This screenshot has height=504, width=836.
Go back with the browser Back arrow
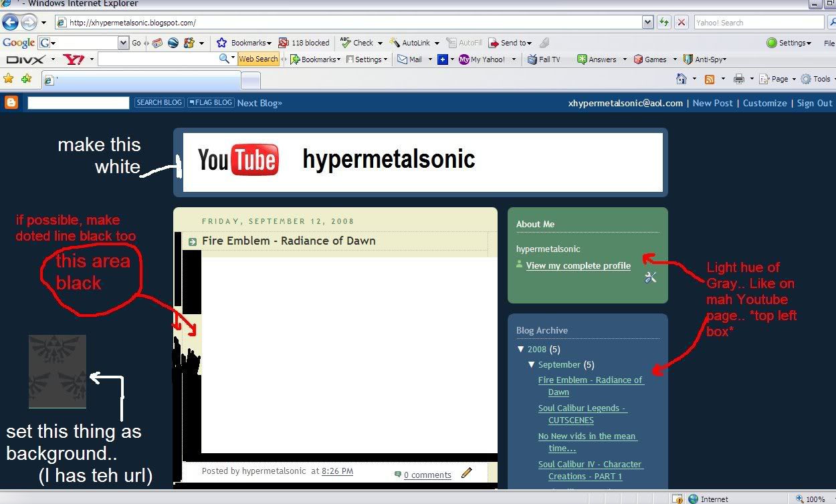[10, 23]
